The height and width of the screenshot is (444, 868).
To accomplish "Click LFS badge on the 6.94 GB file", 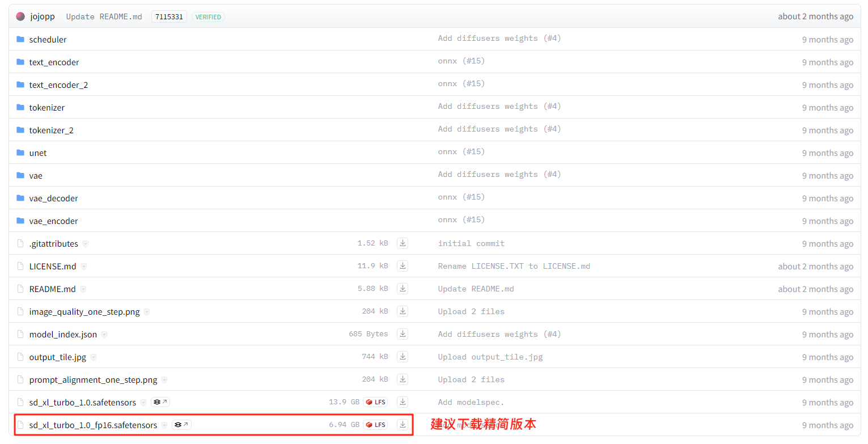I will tap(375, 425).
